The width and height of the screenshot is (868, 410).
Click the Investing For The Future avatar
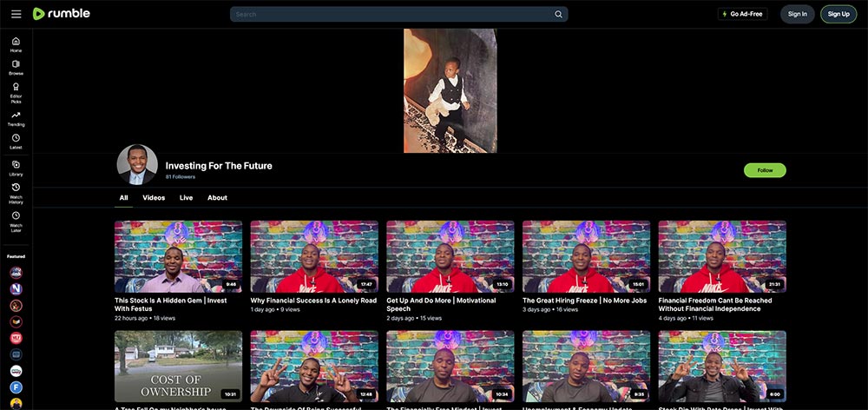[137, 164]
